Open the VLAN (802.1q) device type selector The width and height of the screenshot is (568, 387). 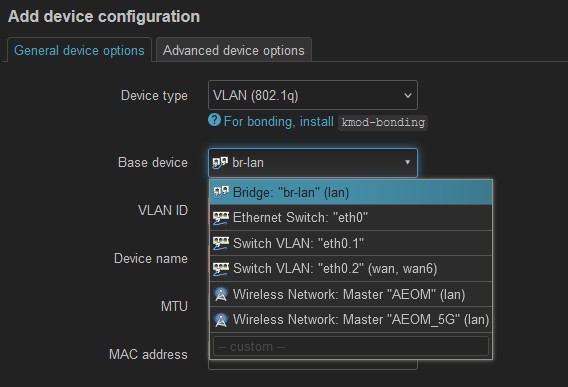click(x=313, y=95)
